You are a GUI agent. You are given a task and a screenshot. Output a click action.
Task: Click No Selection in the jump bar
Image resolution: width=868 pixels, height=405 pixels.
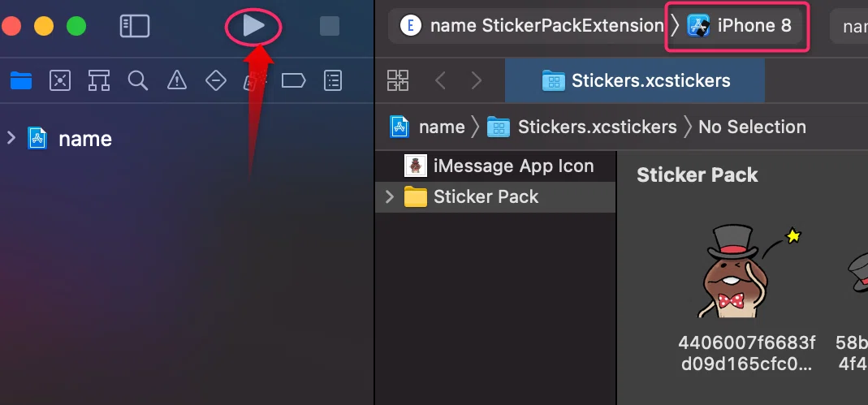752,127
